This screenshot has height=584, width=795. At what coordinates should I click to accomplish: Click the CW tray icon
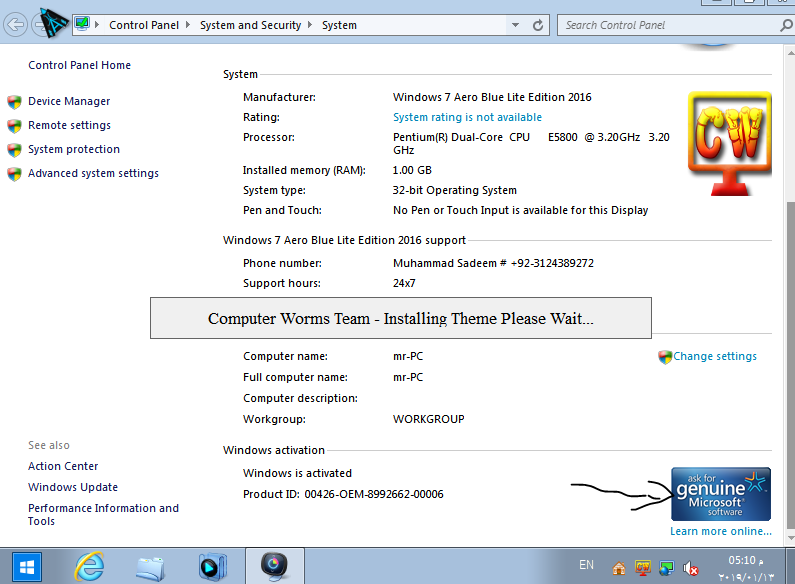pos(642,568)
